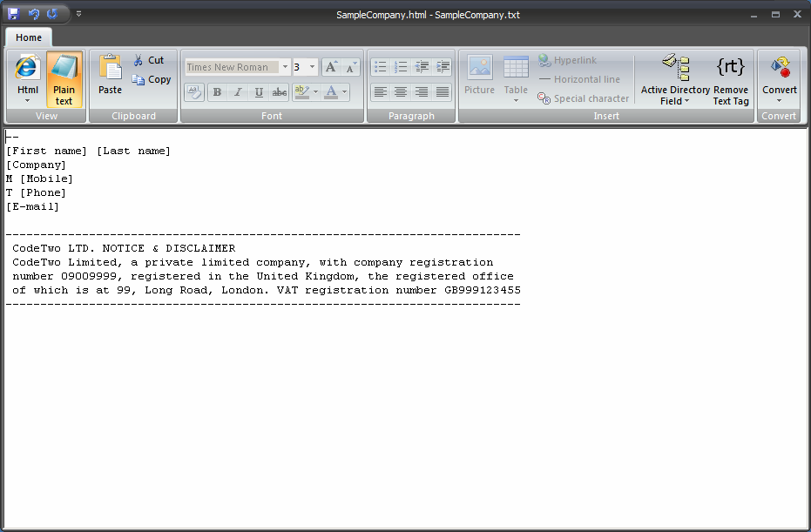
Task: Apply text highlight color
Action: click(301, 92)
